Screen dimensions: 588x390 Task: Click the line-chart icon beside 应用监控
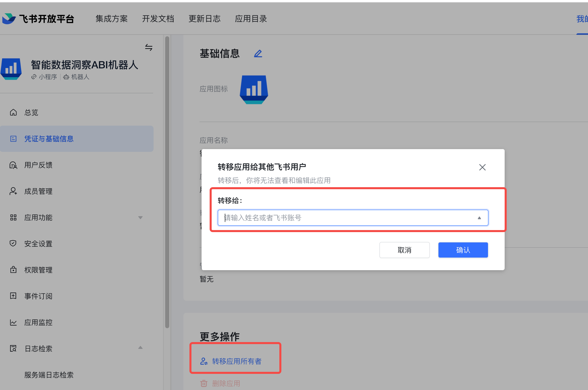tap(13, 322)
